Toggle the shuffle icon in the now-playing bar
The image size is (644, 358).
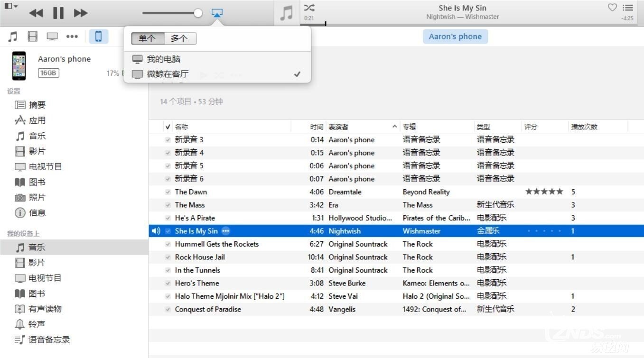309,8
